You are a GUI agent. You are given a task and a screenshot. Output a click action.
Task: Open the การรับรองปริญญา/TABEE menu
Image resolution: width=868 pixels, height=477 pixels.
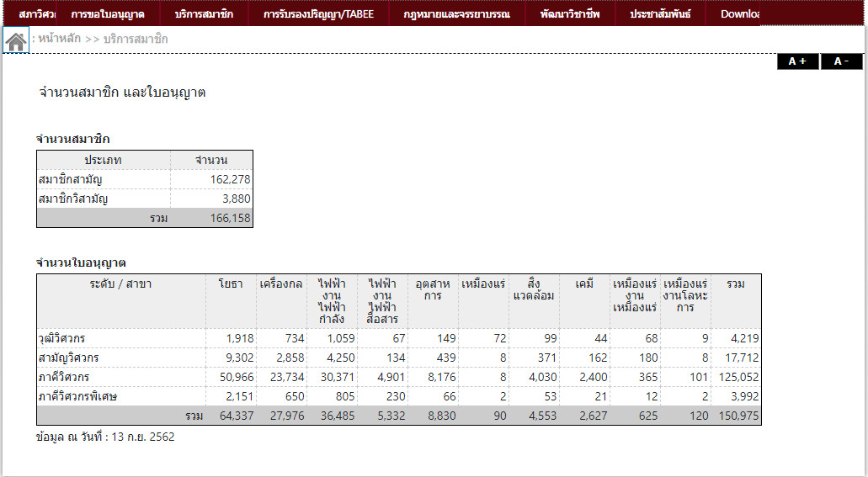pyautogui.click(x=319, y=13)
